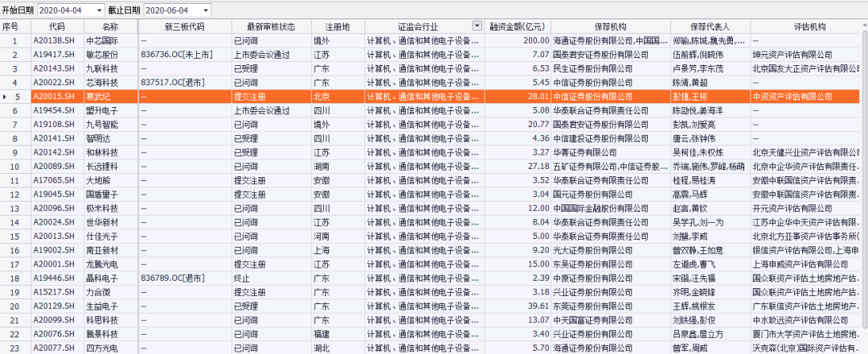Sort by the 名称 column header
868x354 pixels.
(111, 27)
